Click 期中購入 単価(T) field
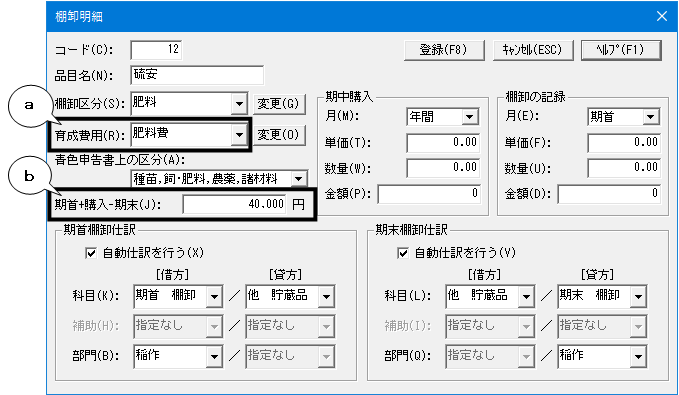The image size is (679, 395). (x=443, y=143)
